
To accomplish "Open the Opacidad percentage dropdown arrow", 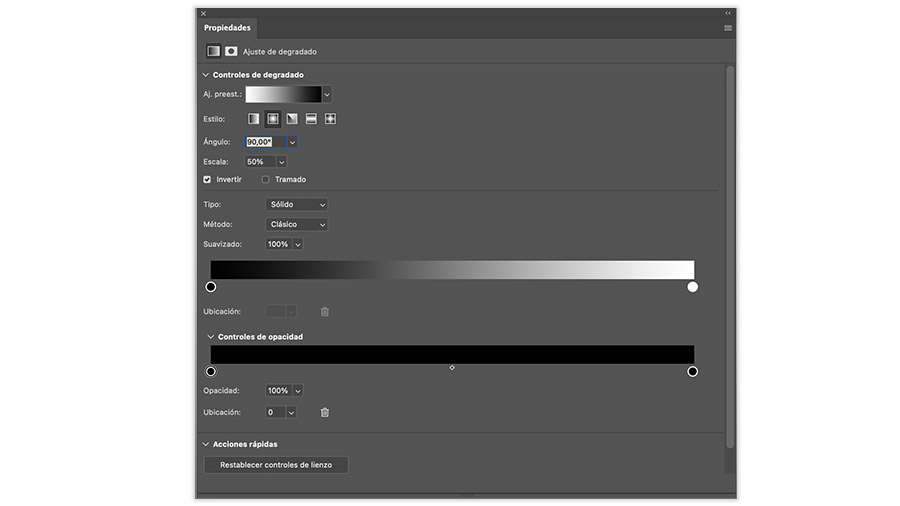I will tap(298, 391).
